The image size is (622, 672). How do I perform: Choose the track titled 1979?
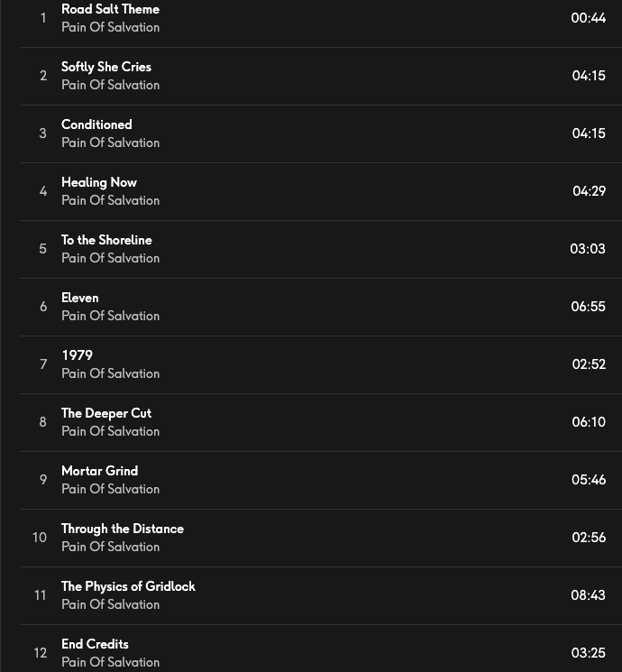click(77, 355)
